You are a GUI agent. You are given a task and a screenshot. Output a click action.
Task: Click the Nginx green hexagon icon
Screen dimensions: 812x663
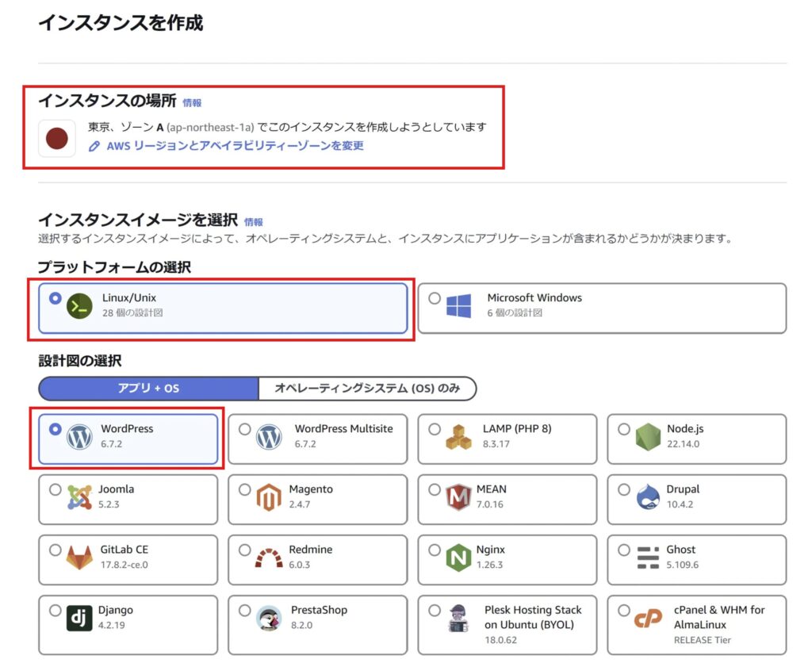[458, 558]
